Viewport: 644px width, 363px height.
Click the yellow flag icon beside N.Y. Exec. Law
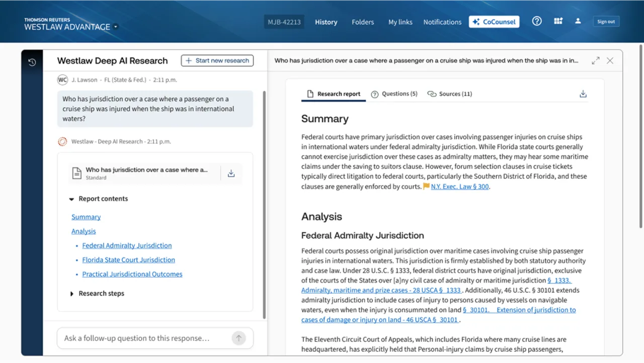click(426, 187)
